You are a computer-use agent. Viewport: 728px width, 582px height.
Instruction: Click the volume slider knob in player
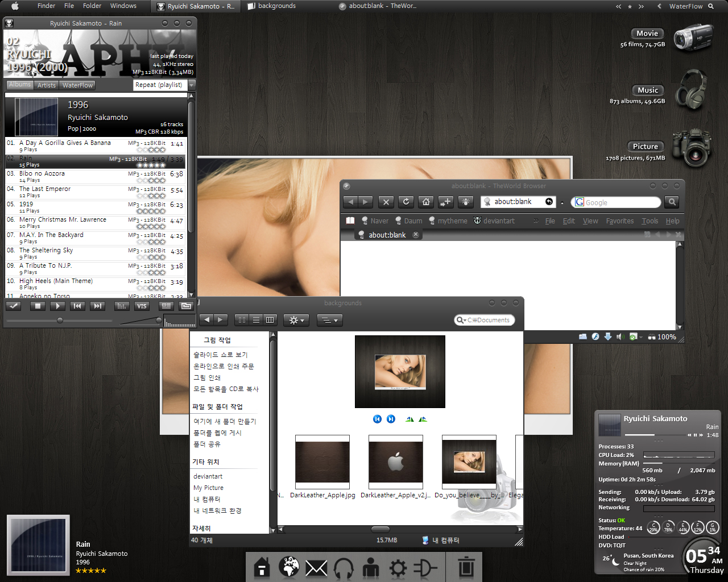tap(159, 321)
